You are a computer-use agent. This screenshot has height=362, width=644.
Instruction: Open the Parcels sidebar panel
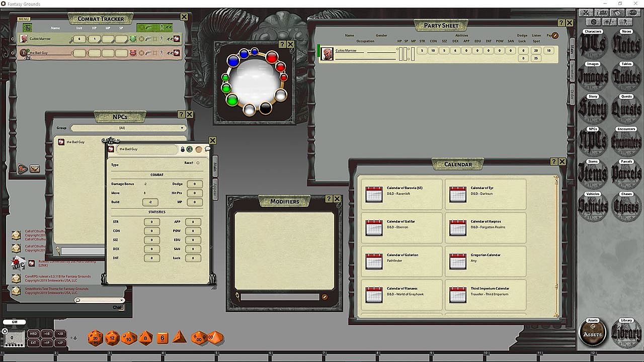626,174
